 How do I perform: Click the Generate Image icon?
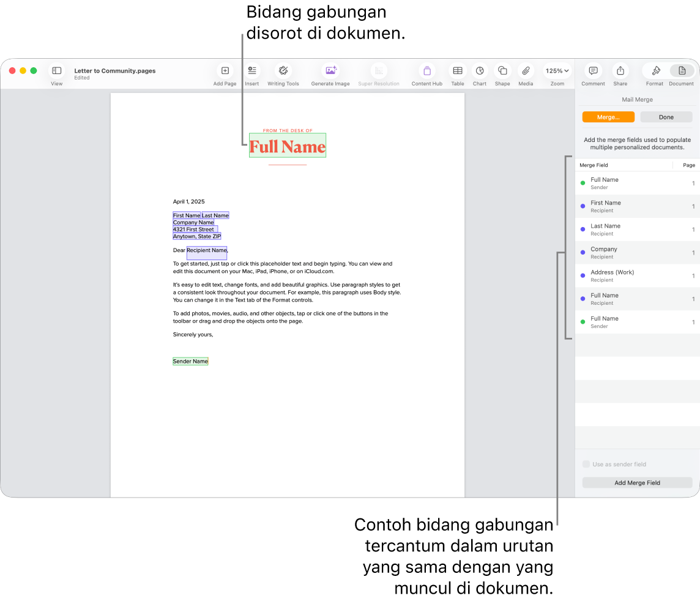331,70
